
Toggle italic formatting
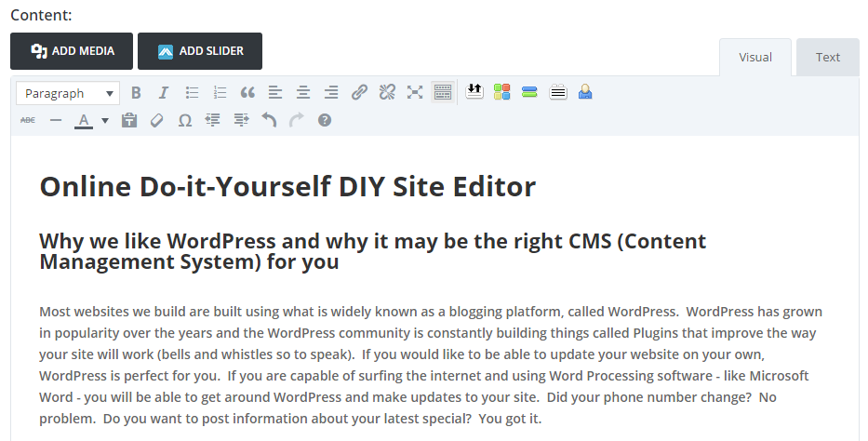[x=164, y=93]
